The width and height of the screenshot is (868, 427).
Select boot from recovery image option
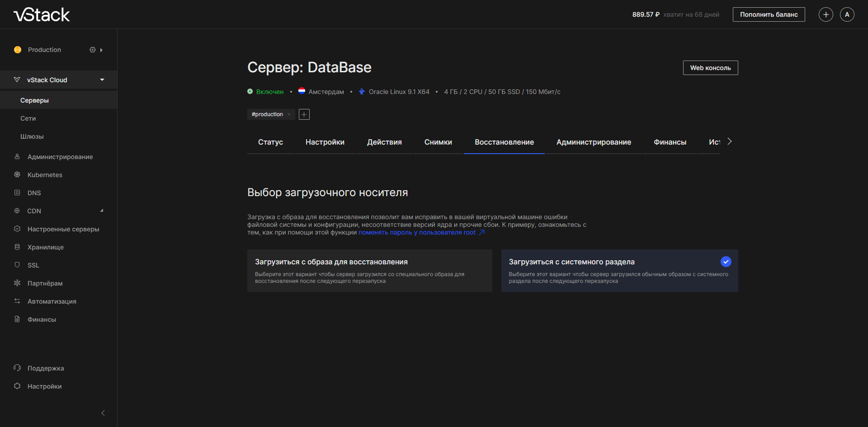[x=369, y=270]
